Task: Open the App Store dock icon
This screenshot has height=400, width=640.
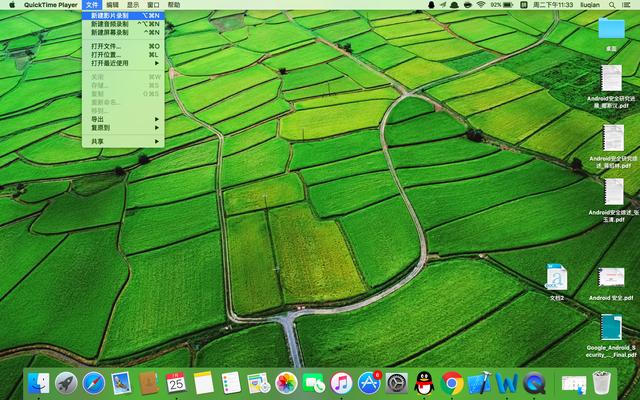Action: [369, 382]
